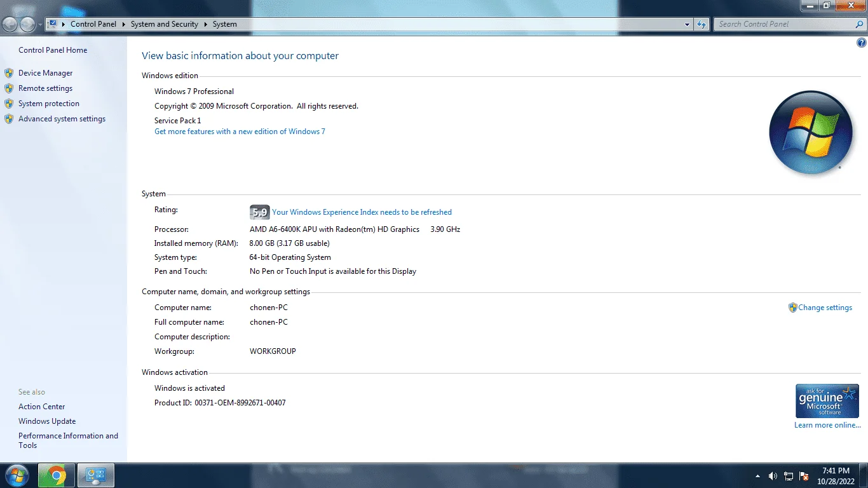Click the 64-bit Operating System value

[290, 257]
